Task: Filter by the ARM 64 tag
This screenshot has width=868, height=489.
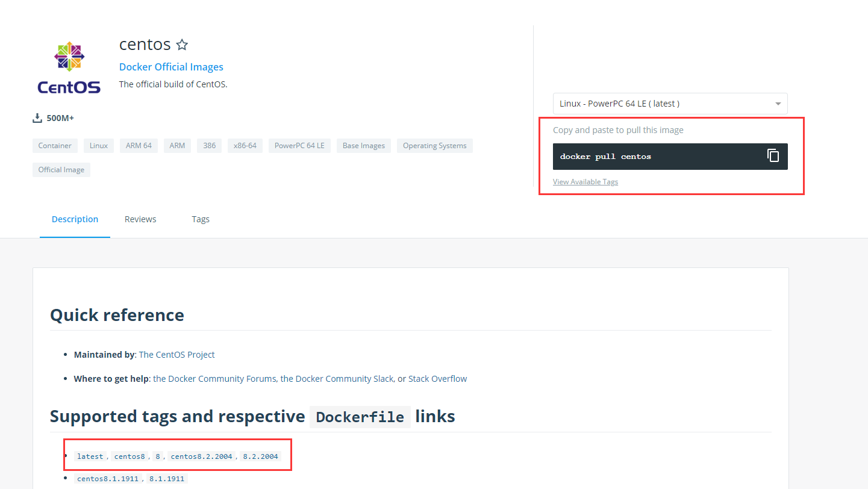Action: 139,146
